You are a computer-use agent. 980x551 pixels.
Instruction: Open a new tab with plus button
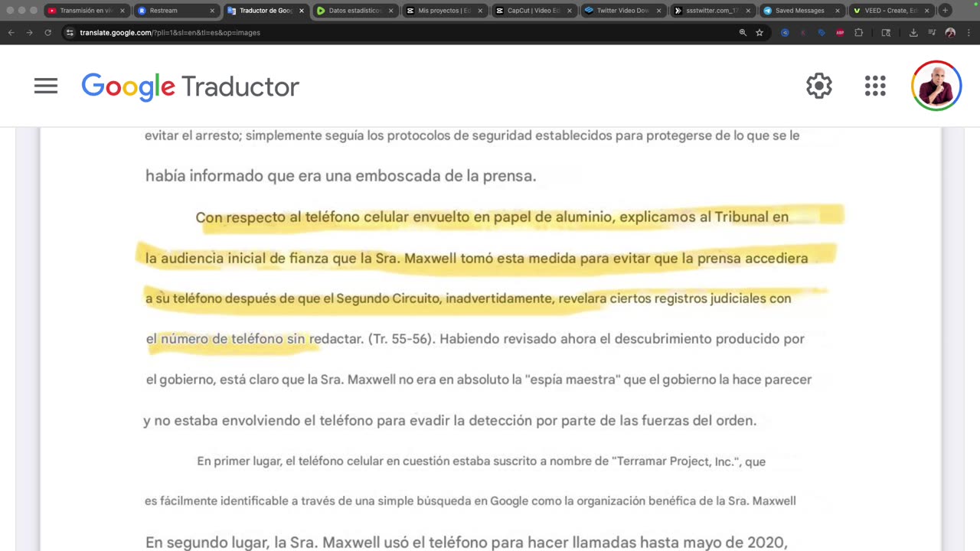pyautogui.click(x=945, y=11)
